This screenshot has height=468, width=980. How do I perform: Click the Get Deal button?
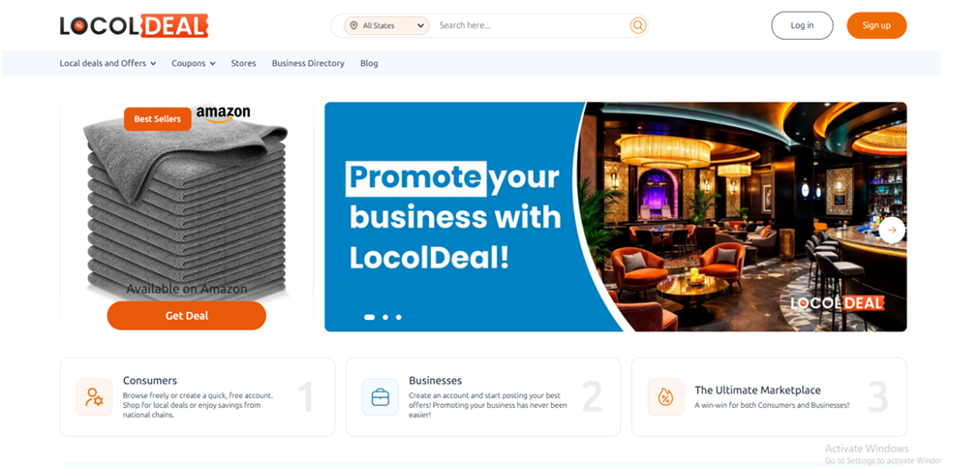(x=187, y=315)
